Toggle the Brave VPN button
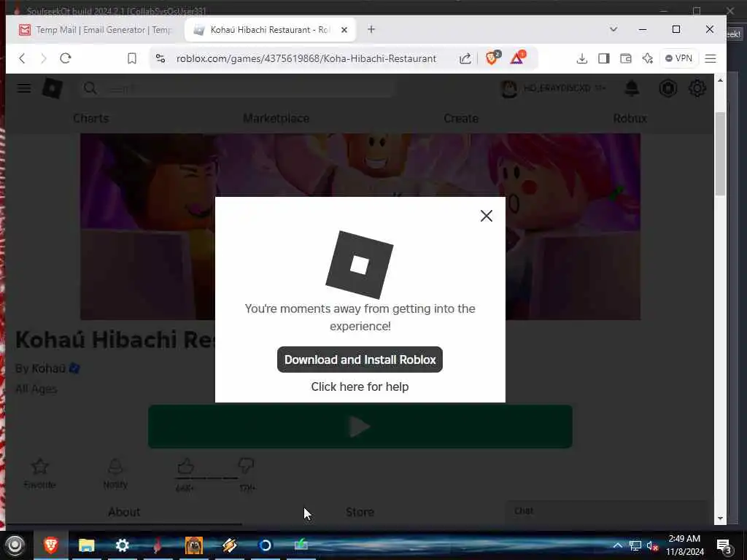 pyautogui.click(x=678, y=58)
